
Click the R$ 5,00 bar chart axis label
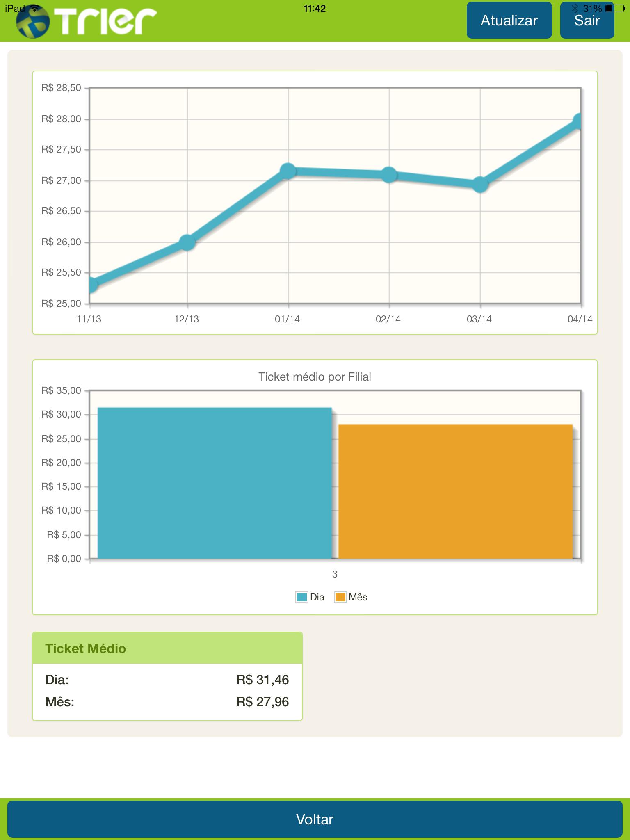pyautogui.click(x=64, y=535)
